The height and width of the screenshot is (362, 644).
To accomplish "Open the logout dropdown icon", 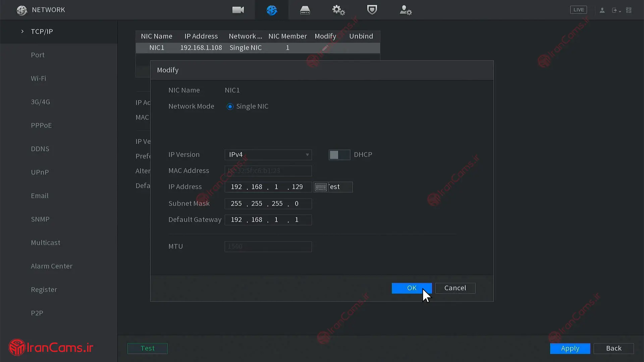I will tap(616, 10).
